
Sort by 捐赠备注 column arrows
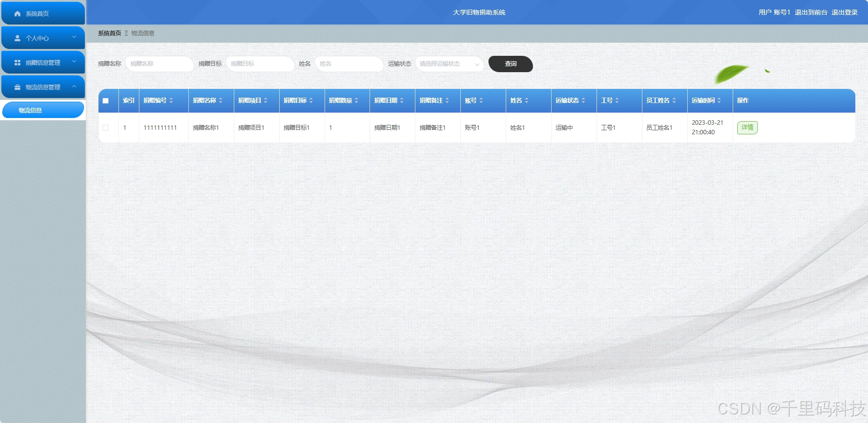coord(447,100)
